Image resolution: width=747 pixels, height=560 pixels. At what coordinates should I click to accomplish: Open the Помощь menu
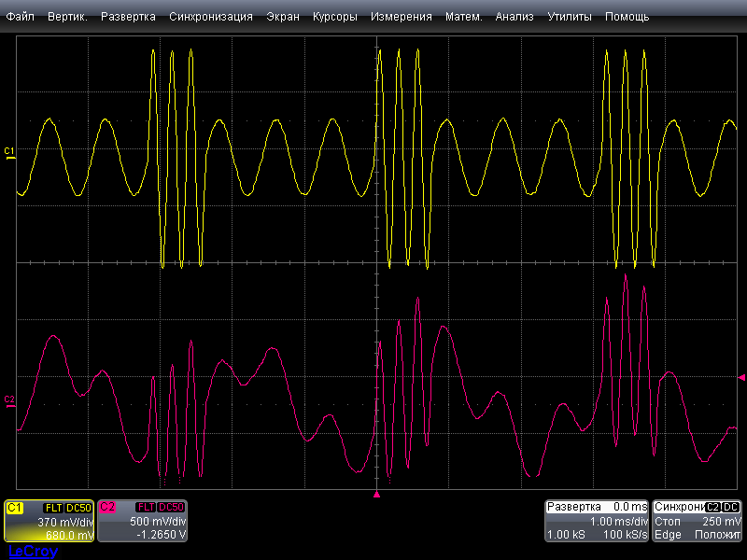tap(627, 17)
